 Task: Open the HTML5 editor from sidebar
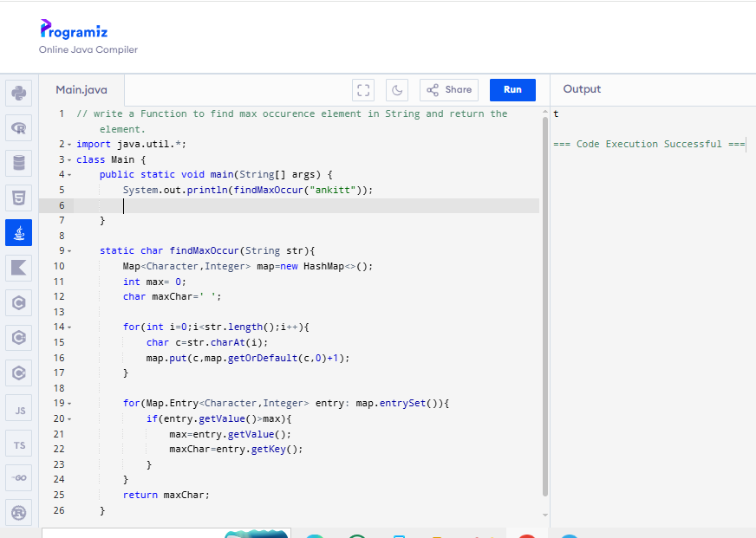[19, 198]
